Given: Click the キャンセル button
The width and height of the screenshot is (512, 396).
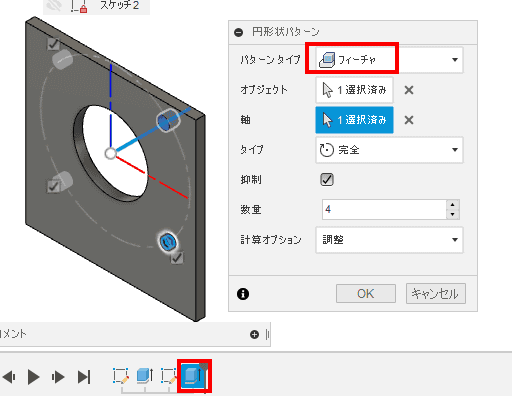Looking at the screenshot, I should (435, 294).
